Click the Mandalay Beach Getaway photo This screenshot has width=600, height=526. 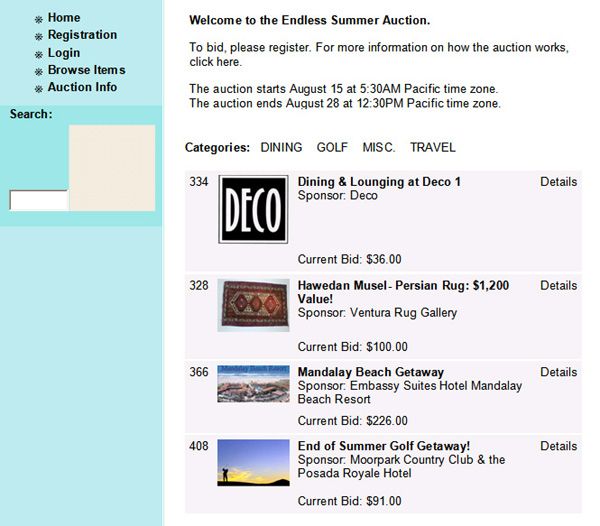tap(253, 384)
